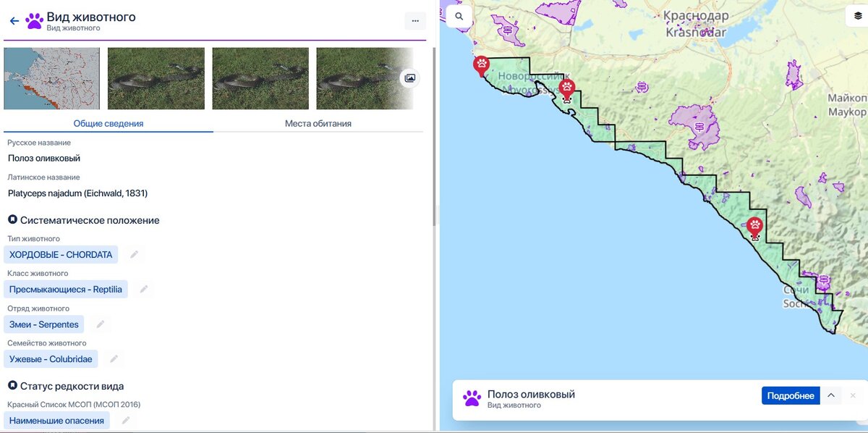Edit the Змеи - Serpentes pencil
Screen dimensions: 868x433
coord(101,324)
